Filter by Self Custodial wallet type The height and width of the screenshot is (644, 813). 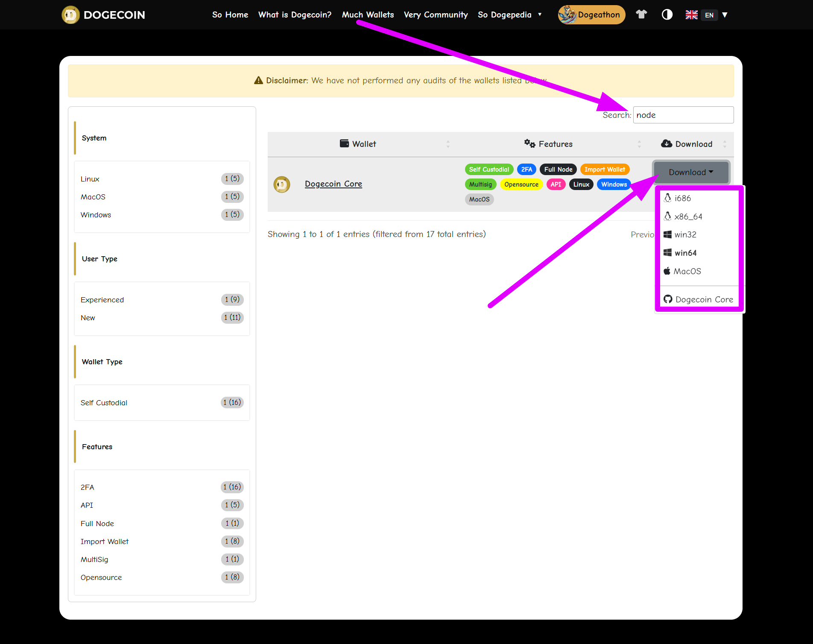tap(162, 403)
